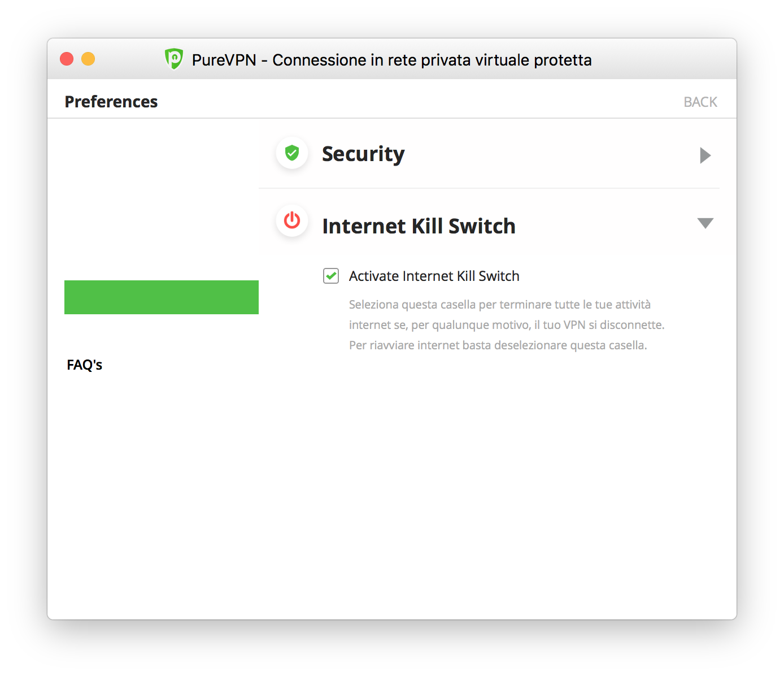Click the Preferences heading
The width and height of the screenshot is (784, 676).
111,102
